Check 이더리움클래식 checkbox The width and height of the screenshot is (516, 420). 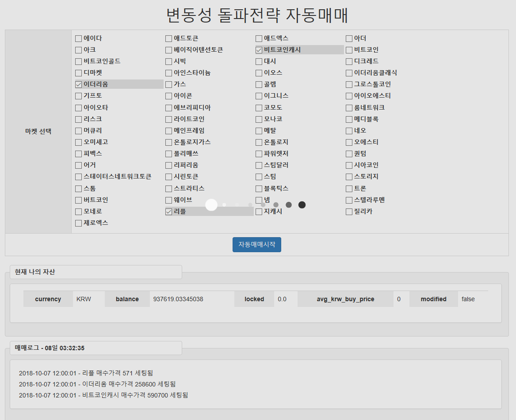[x=349, y=73]
